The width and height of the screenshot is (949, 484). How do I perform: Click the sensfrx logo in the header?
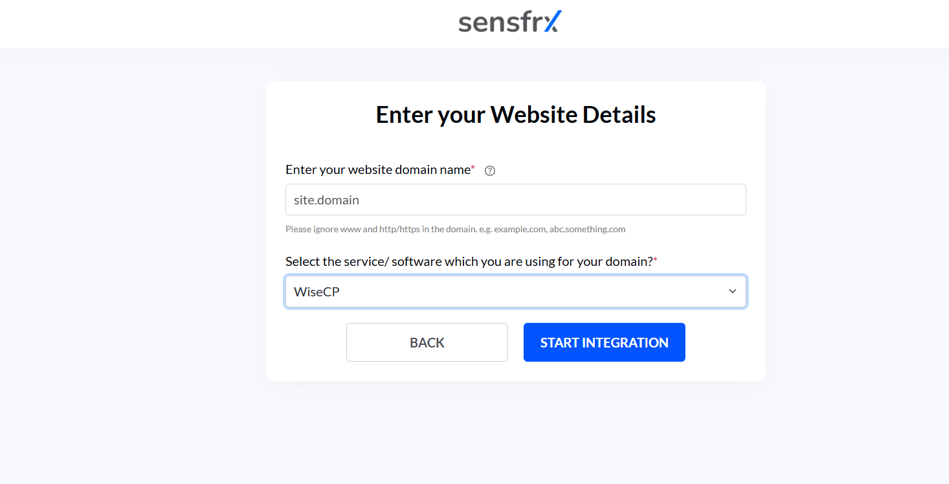pos(510,22)
